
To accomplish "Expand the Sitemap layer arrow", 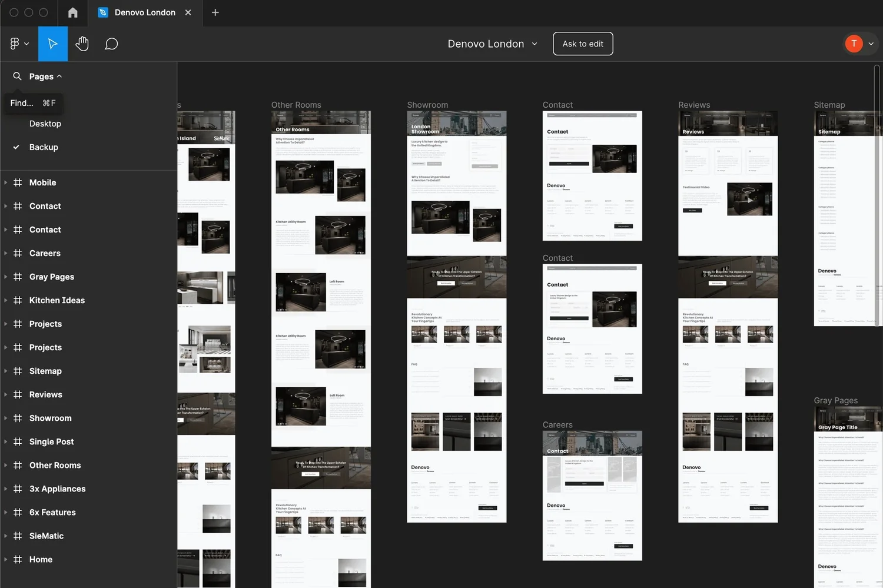I will (6, 371).
